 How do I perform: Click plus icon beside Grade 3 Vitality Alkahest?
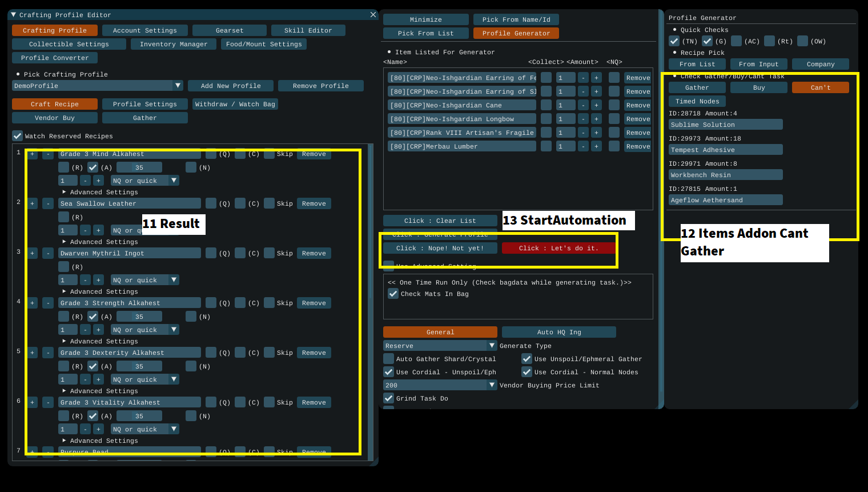(33, 402)
